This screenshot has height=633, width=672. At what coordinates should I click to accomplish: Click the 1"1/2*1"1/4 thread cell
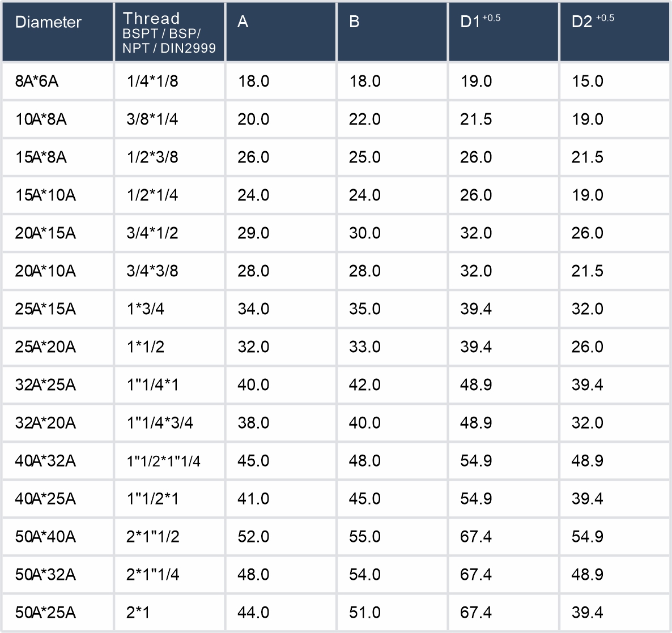coord(163,461)
